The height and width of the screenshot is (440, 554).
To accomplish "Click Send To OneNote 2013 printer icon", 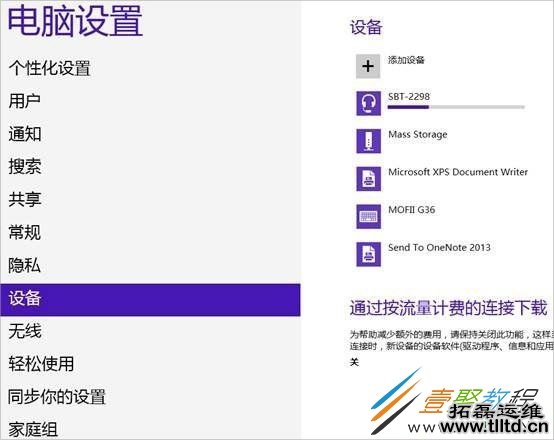I will [x=368, y=254].
